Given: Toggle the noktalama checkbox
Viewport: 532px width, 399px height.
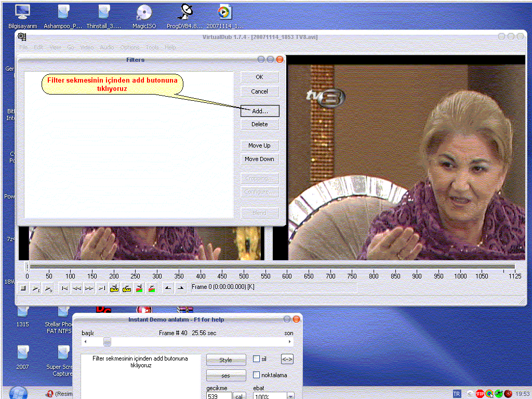Looking at the screenshot, I should [x=257, y=375].
